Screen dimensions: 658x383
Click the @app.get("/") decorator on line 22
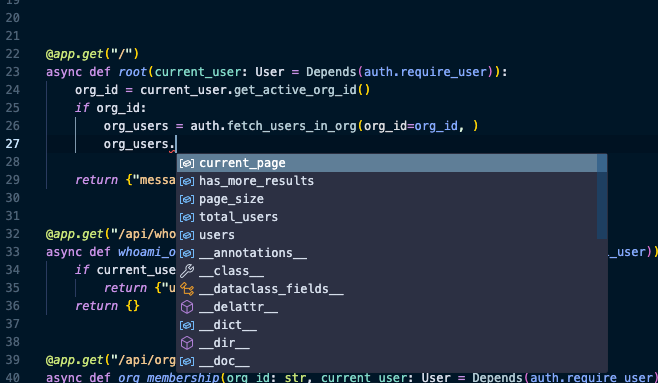pos(92,54)
